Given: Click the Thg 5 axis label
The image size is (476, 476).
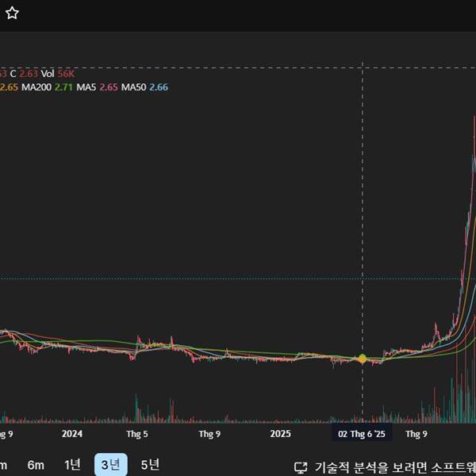Looking at the screenshot, I should pos(137,434).
